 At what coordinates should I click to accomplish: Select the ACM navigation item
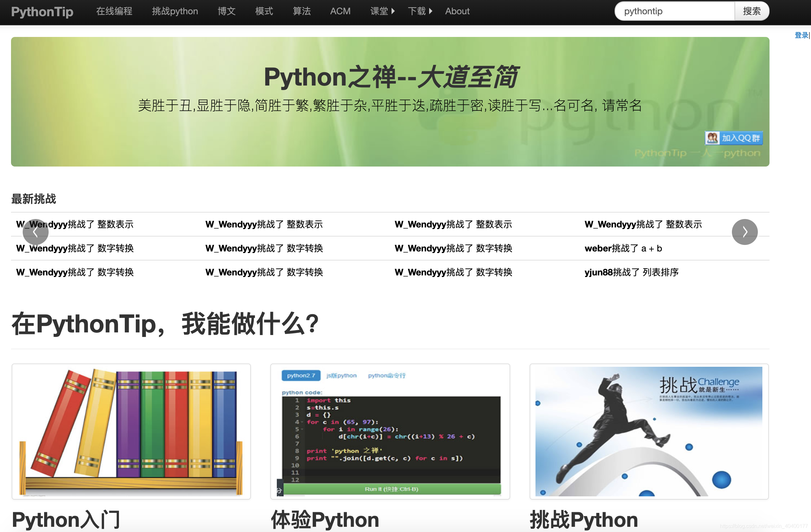[x=340, y=11]
